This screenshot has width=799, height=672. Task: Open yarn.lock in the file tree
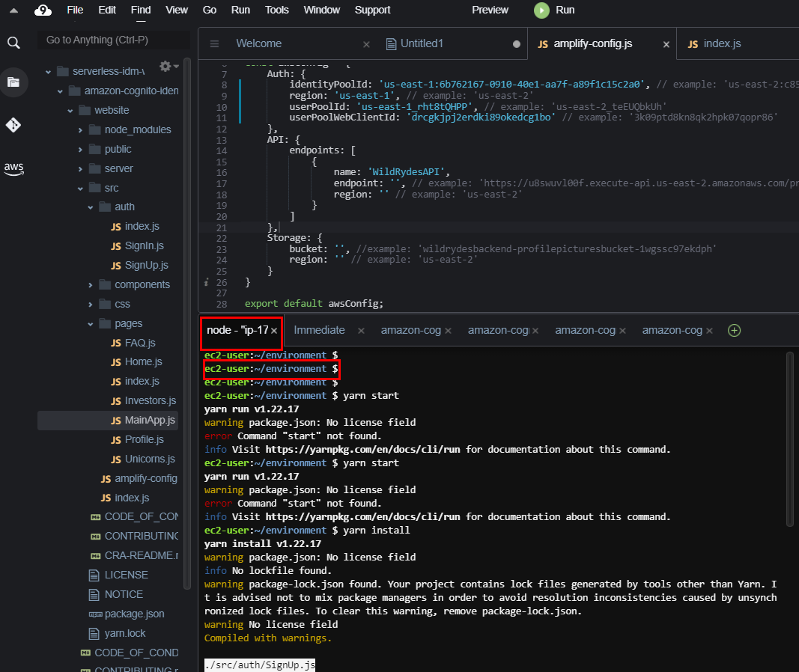coord(118,633)
